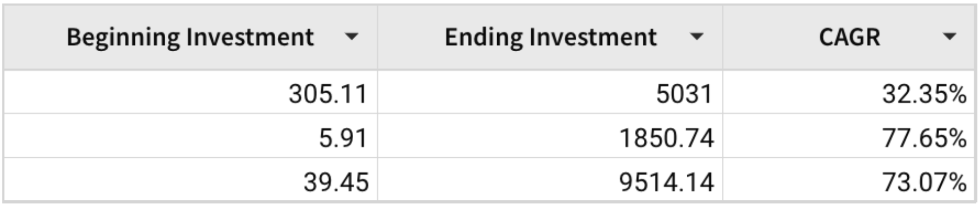Open the Beginning Investment filter dropdown arrow
Image resolution: width=980 pixels, height=206 pixels.
pos(352,37)
